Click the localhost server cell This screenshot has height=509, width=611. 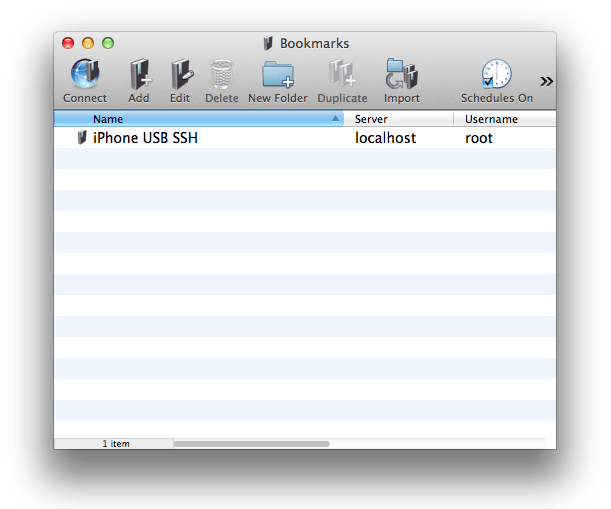385,138
